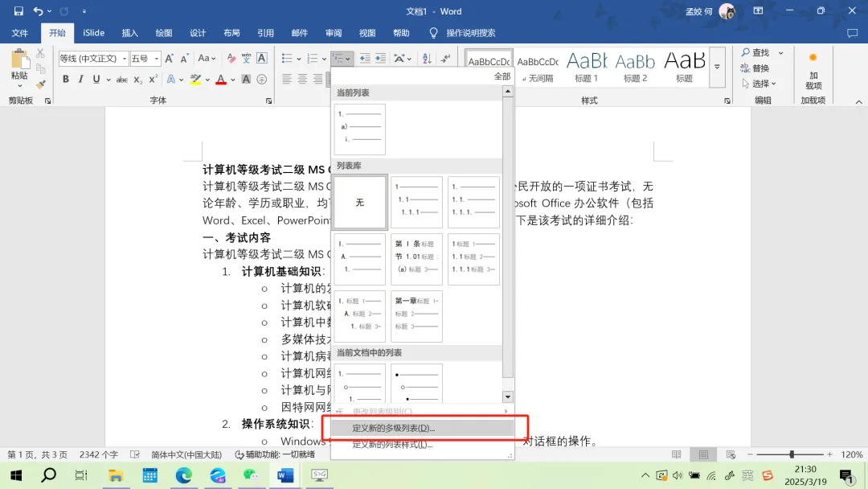
Task: Open the 选择 dropdown in editing group
Action: pyautogui.click(x=759, y=84)
